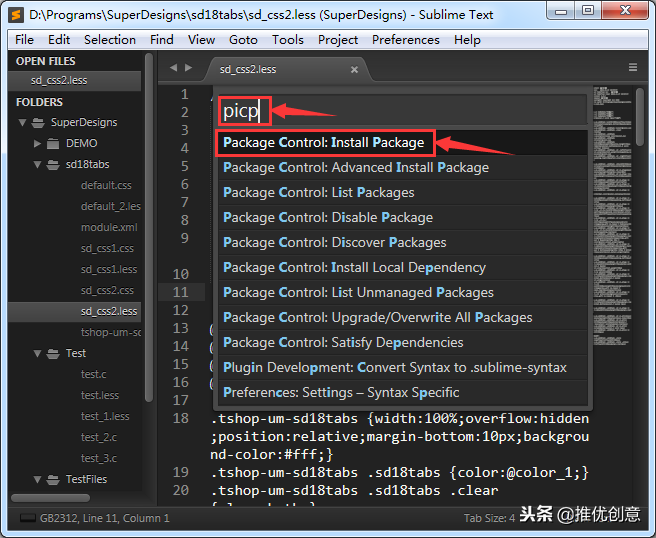Open test_3.c in sidebar

coord(99,459)
